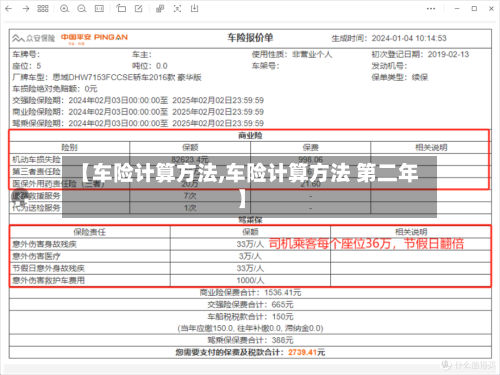Zoom in on the image
The height and width of the screenshot is (375, 500).
point(64,9)
